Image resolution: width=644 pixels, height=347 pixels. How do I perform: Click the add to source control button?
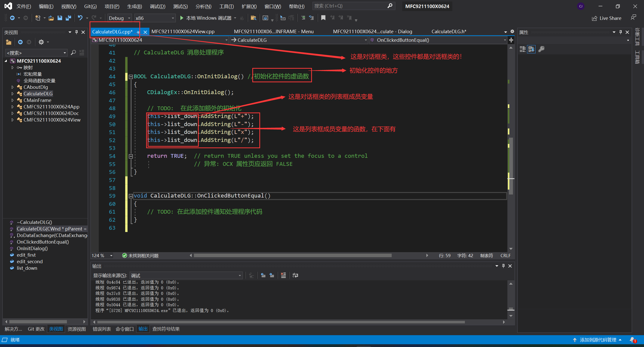click(597, 340)
